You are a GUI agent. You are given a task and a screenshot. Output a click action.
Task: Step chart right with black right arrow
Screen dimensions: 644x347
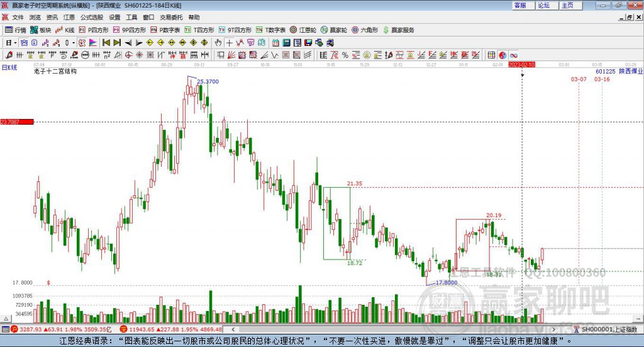click(139, 43)
